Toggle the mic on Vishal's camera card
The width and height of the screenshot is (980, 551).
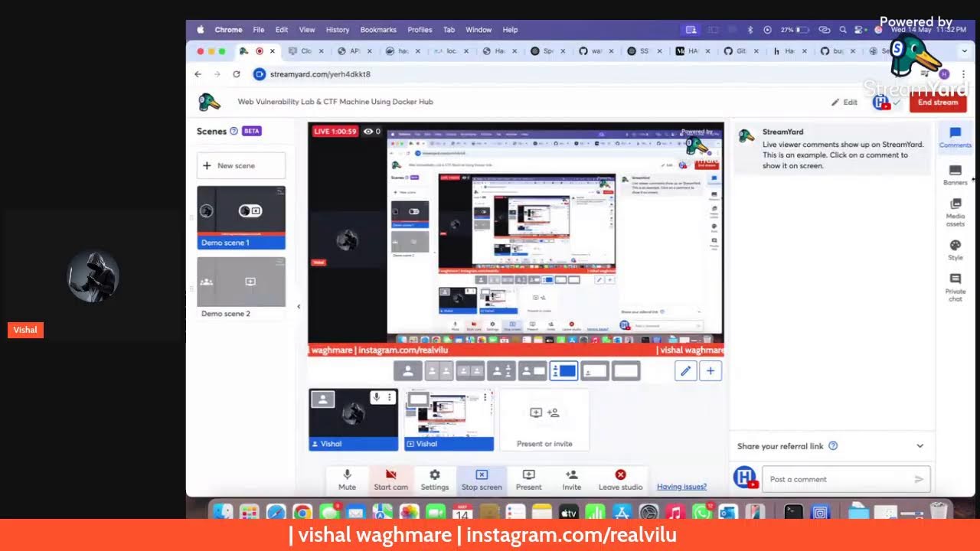point(376,397)
